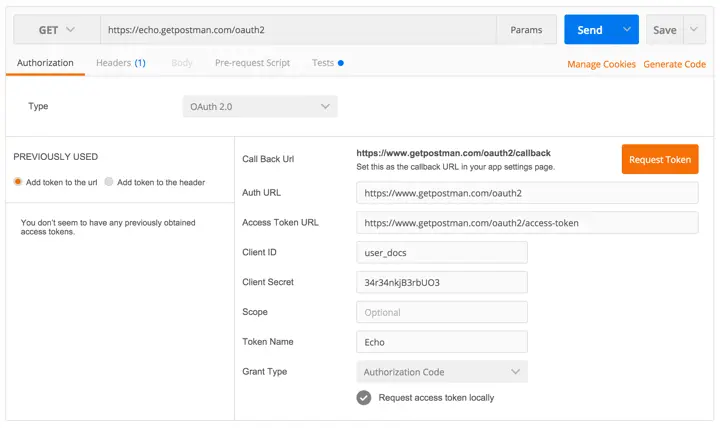Click the Save dropdown arrow
Viewport: 720px width, 428px height.
point(695,30)
